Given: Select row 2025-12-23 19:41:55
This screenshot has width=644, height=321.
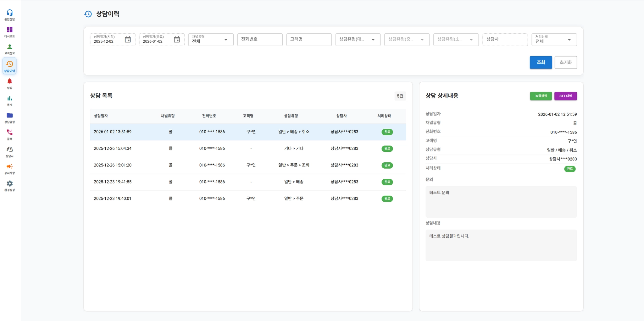Looking at the screenshot, I should coord(248,182).
